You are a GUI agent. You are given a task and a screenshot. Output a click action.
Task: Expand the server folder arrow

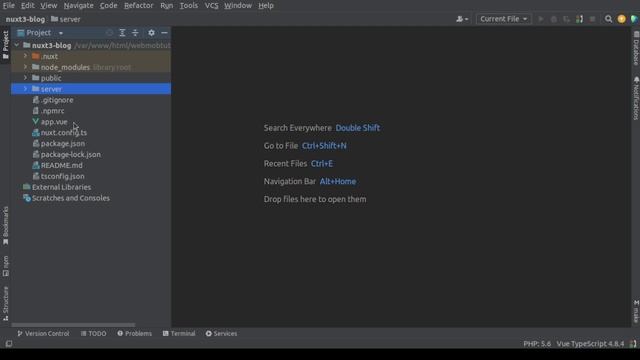(25, 89)
